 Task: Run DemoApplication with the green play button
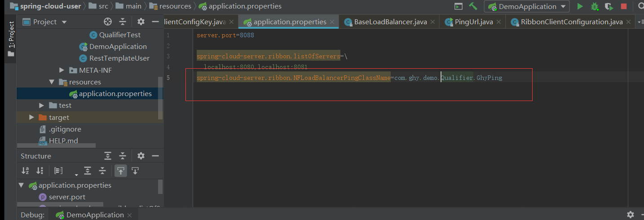580,6
